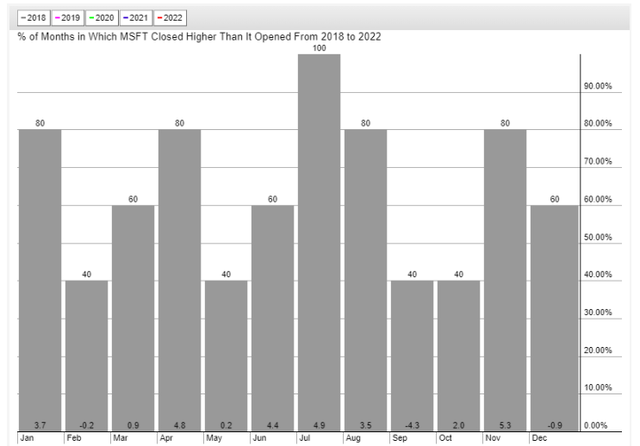Click the Jan x-axis label

27,438
